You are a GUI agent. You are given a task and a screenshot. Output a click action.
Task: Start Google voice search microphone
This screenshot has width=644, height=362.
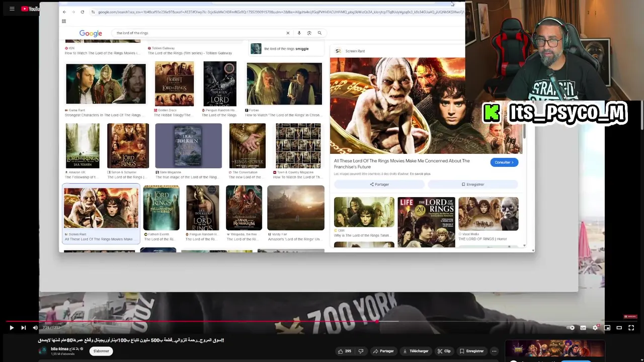point(299,33)
